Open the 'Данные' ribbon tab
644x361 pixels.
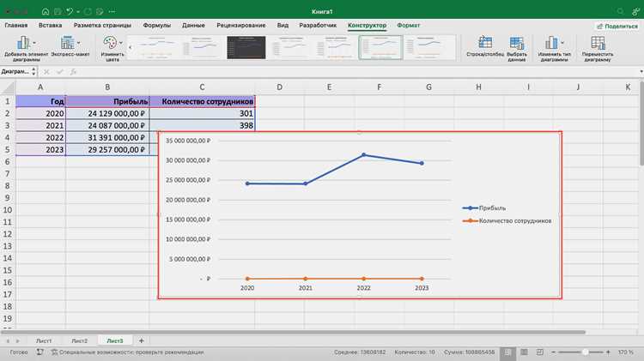[193, 26]
